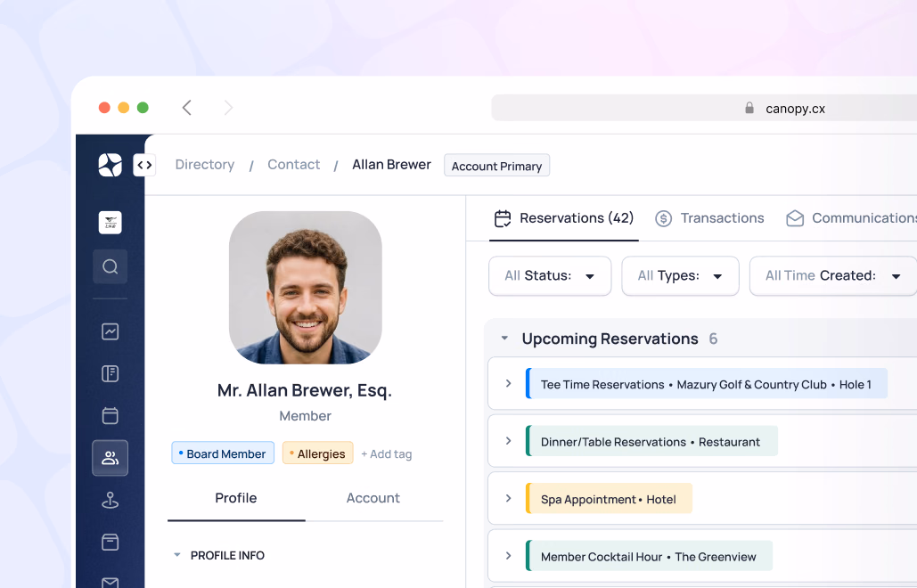Open the All Status dropdown
Viewport: 917px width, 588px height.
(550, 276)
